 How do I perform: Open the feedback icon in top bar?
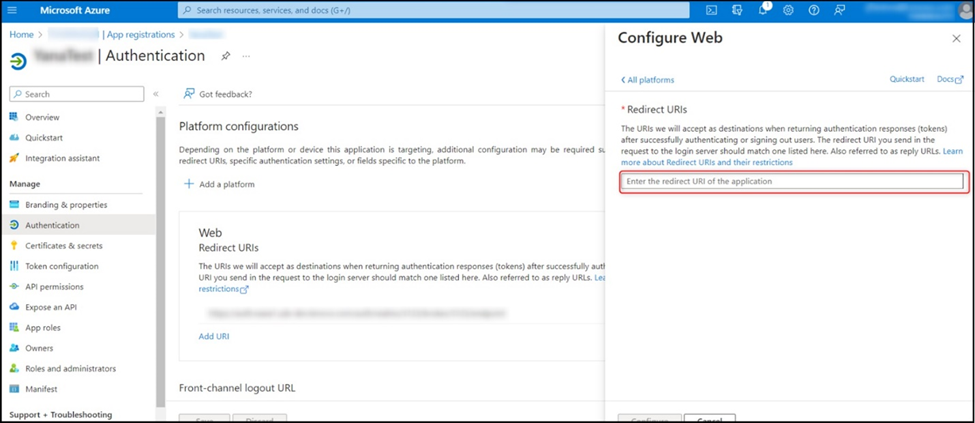pyautogui.click(x=840, y=10)
